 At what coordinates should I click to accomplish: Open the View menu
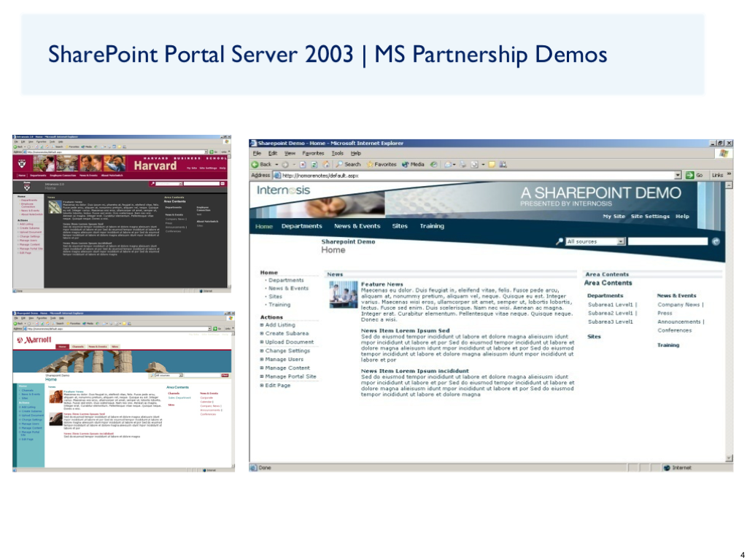290,153
